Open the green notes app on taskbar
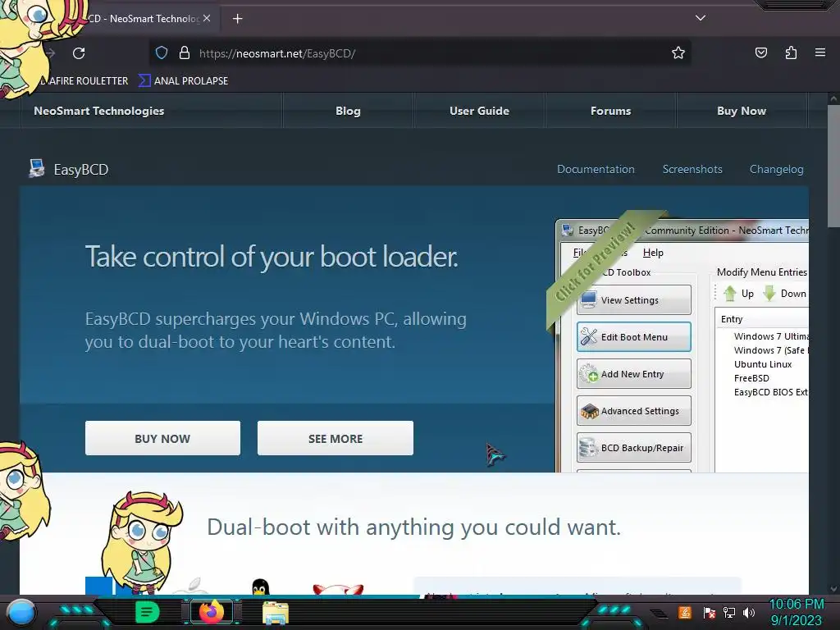The height and width of the screenshot is (630, 840). tap(148, 612)
